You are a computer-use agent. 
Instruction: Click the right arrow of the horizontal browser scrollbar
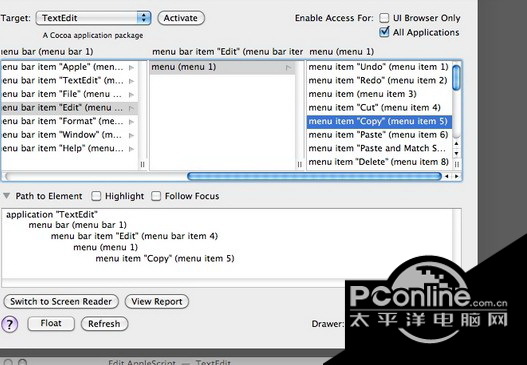click(456, 176)
